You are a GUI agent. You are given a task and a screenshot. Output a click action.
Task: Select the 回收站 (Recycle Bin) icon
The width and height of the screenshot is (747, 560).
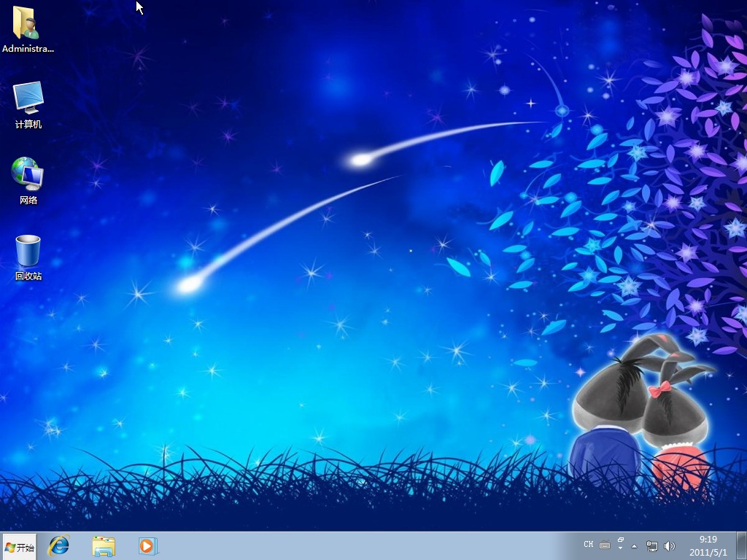tap(28, 257)
